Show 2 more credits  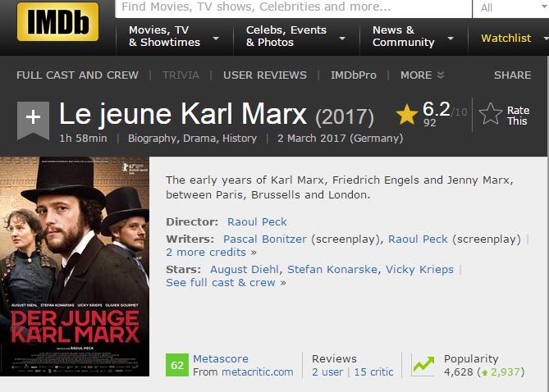tap(211, 253)
